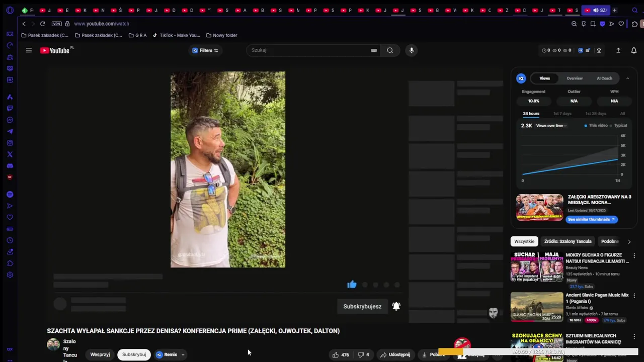
Task: Open the extensions puzzle icon
Action: (635, 24)
